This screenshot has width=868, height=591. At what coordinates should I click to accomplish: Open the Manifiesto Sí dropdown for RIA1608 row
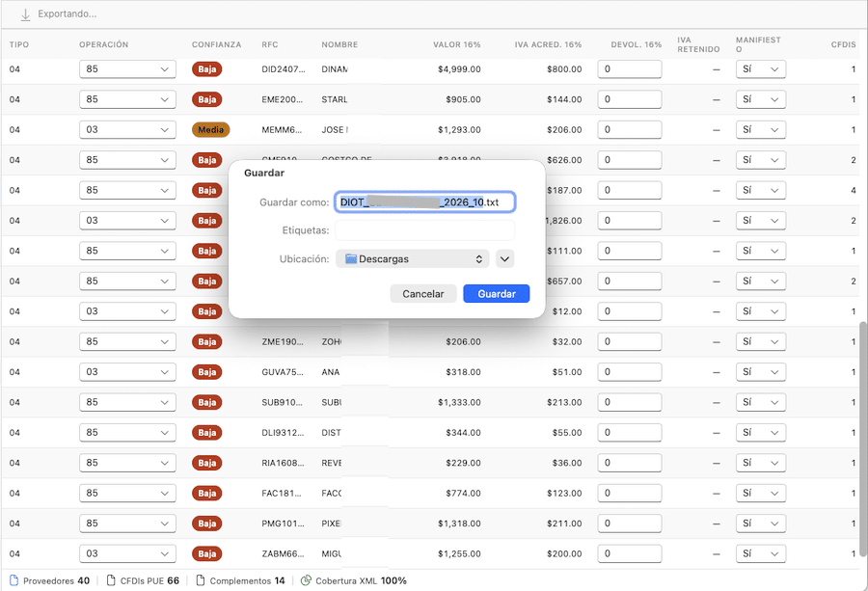tap(761, 463)
